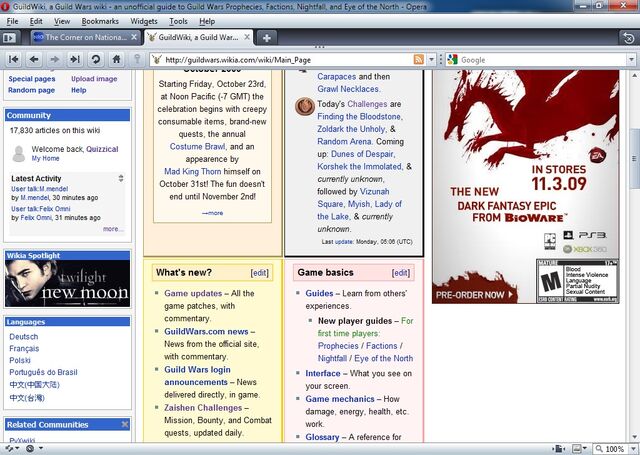This screenshot has width=640, height=455.
Task: Click the Google search engine icon
Action: [x=452, y=60]
